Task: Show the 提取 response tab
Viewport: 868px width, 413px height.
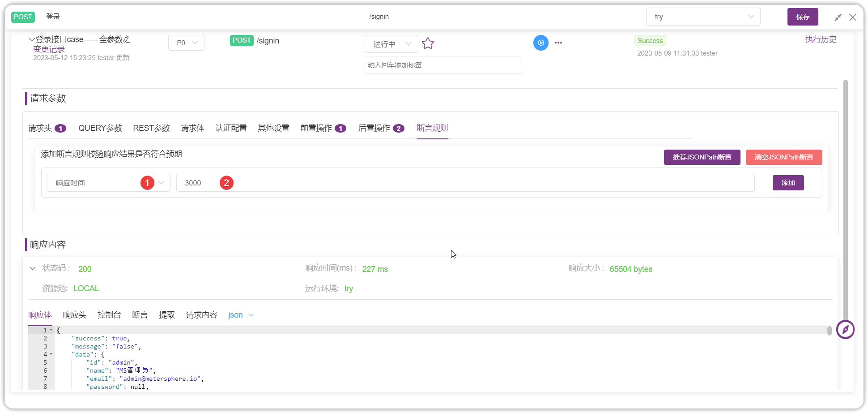Action: tap(167, 315)
